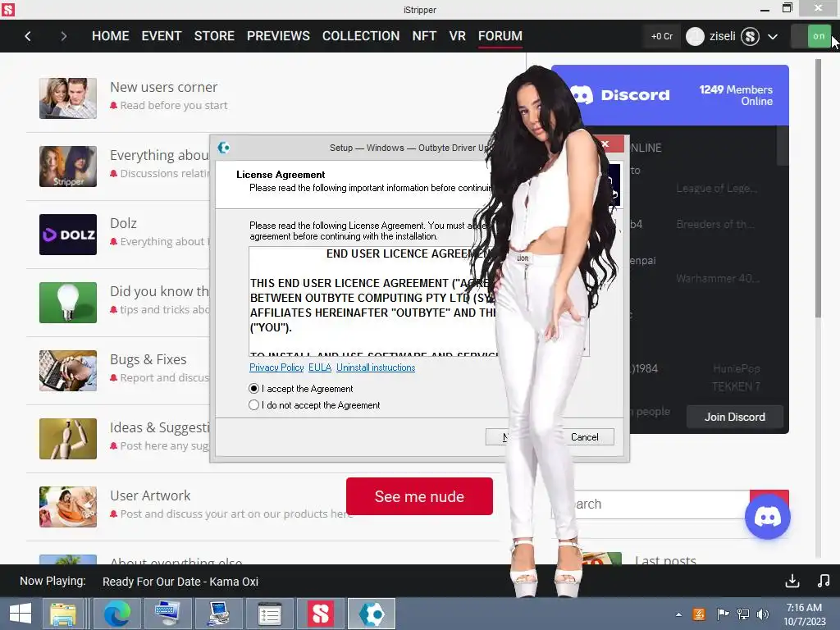Click the 'See me nude' button
This screenshot has width=840, height=630.
click(x=419, y=496)
